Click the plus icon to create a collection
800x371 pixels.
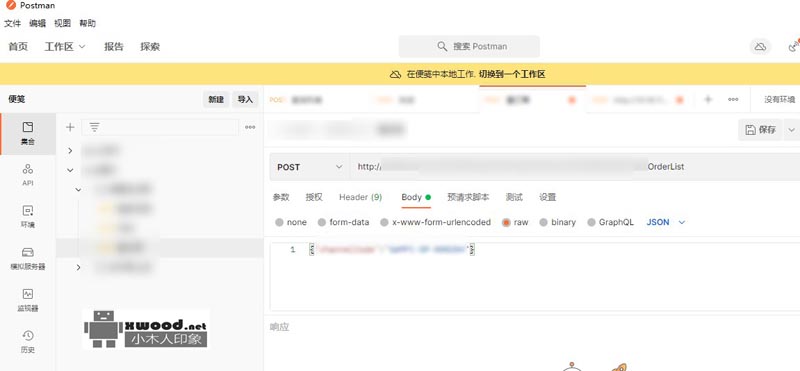(x=70, y=127)
